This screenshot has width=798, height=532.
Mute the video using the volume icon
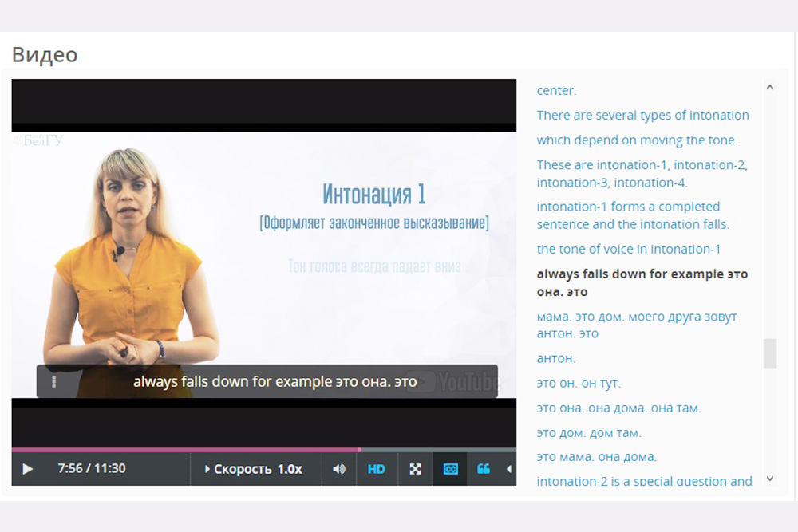339,469
